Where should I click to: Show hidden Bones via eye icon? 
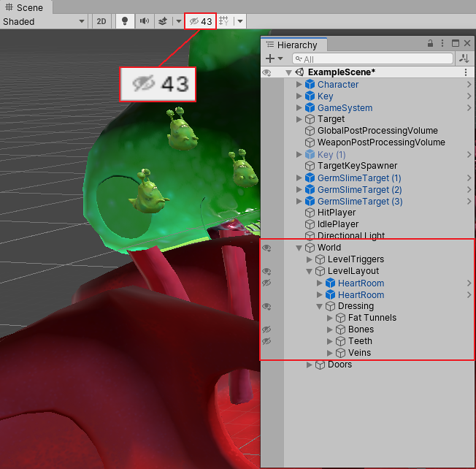click(266, 329)
